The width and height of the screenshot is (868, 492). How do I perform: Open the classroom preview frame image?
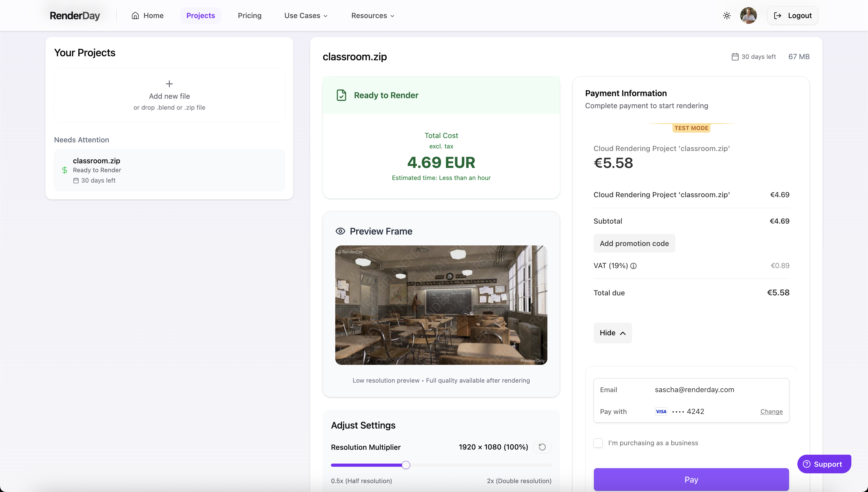441,305
